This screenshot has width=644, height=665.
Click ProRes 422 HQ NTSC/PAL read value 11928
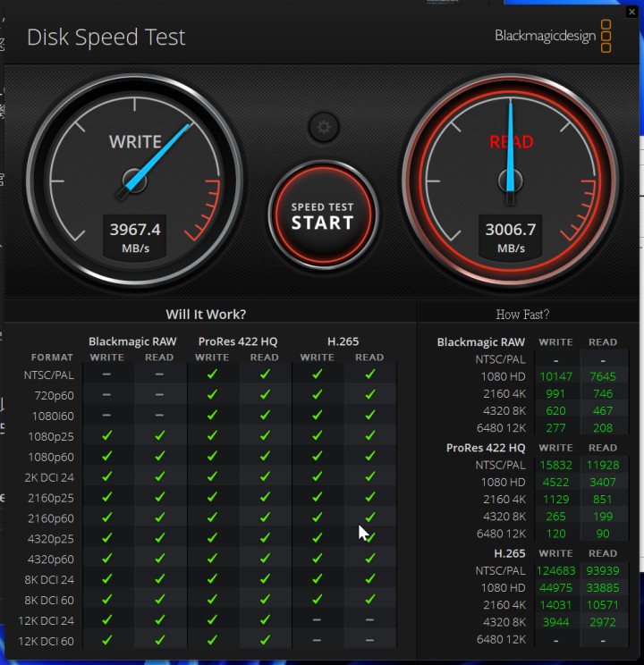pyautogui.click(x=603, y=466)
